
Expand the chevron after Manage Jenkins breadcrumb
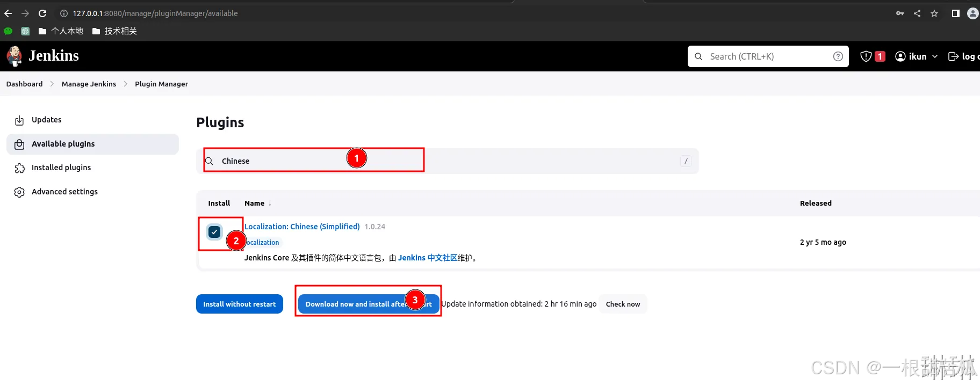[x=126, y=84]
